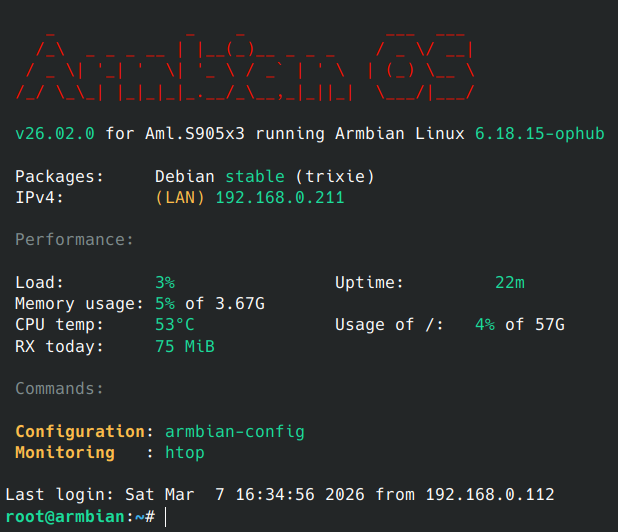Click the word 'stable' in Packages line
This screenshot has width=618, height=532.
(255, 177)
